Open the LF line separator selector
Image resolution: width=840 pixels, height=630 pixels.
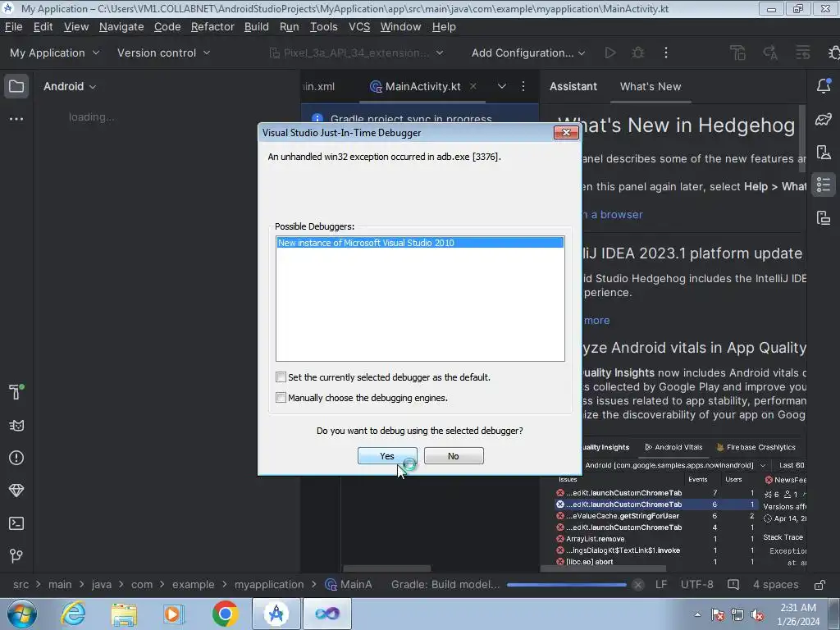coord(661,584)
